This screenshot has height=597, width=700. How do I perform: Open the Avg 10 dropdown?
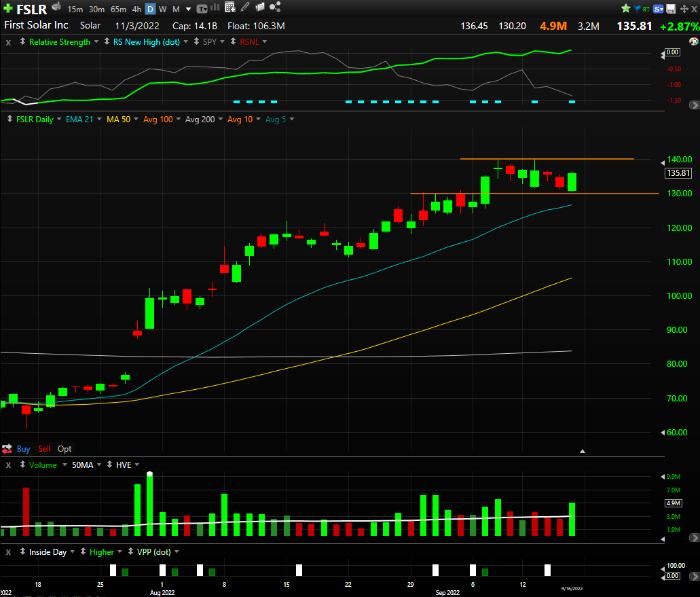[259, 120]
